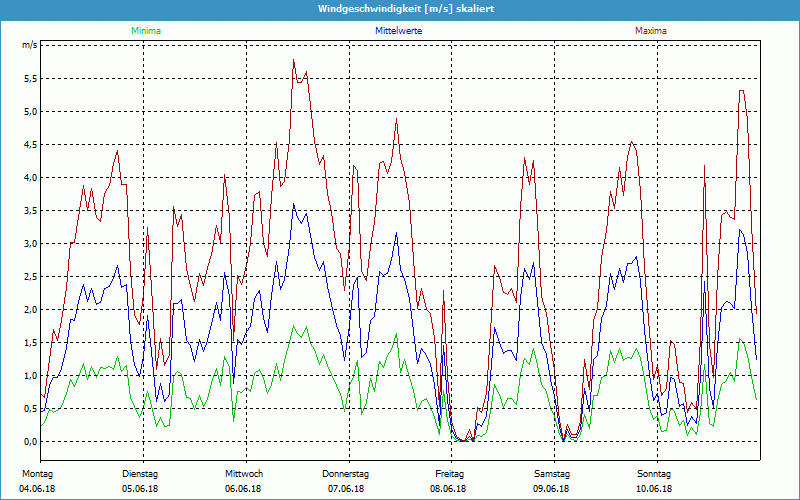Click the date 05.06.18
This screenshot has height=500, width=800.
pos(140,489)
